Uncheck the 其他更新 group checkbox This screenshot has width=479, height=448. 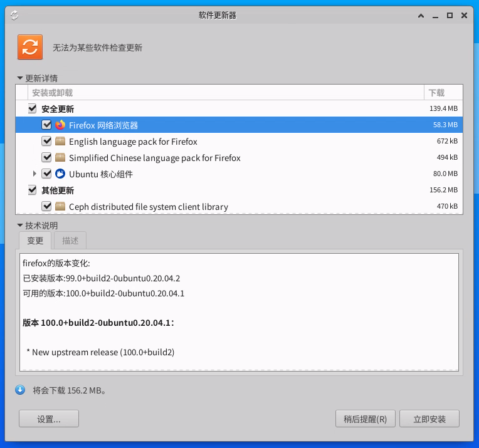(33, 190)
